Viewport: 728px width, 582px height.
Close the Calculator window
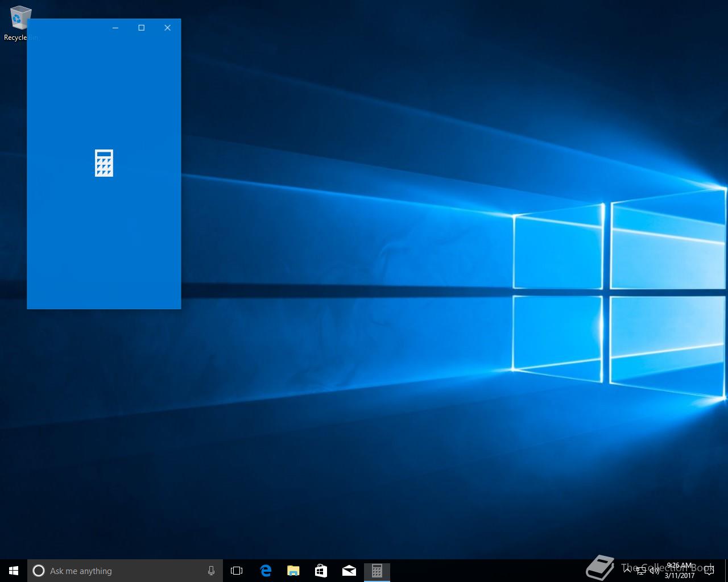click(168, 28)
